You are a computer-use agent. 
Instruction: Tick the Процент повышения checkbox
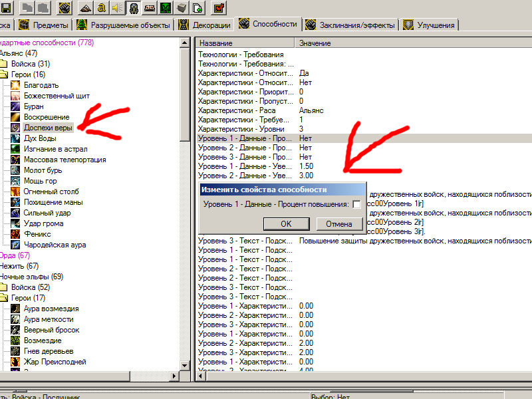click(x=356, y=204)
